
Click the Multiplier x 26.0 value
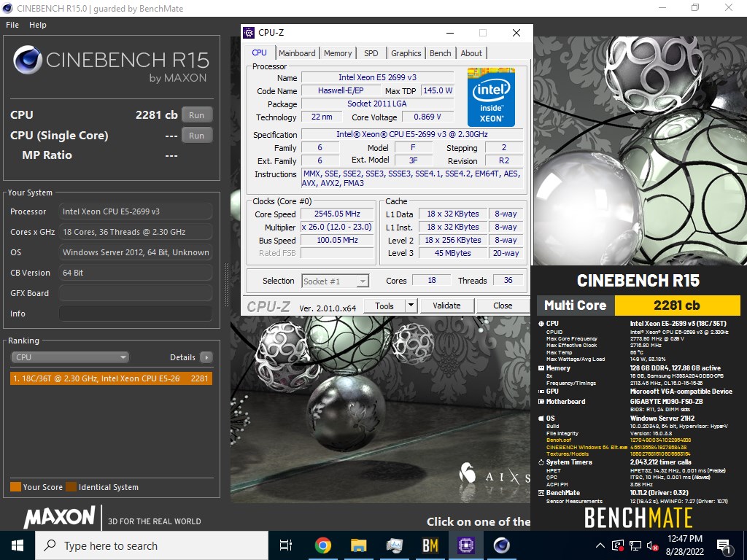[337, 227]
